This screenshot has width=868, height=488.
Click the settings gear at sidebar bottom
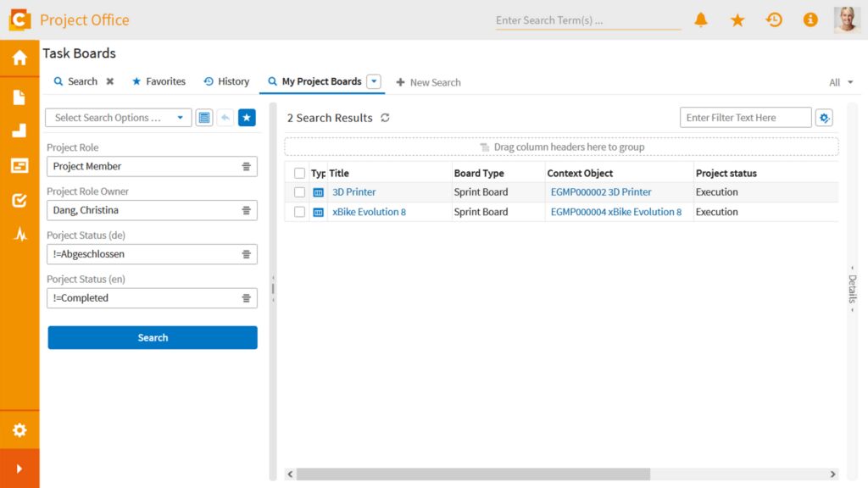point(19,430)
